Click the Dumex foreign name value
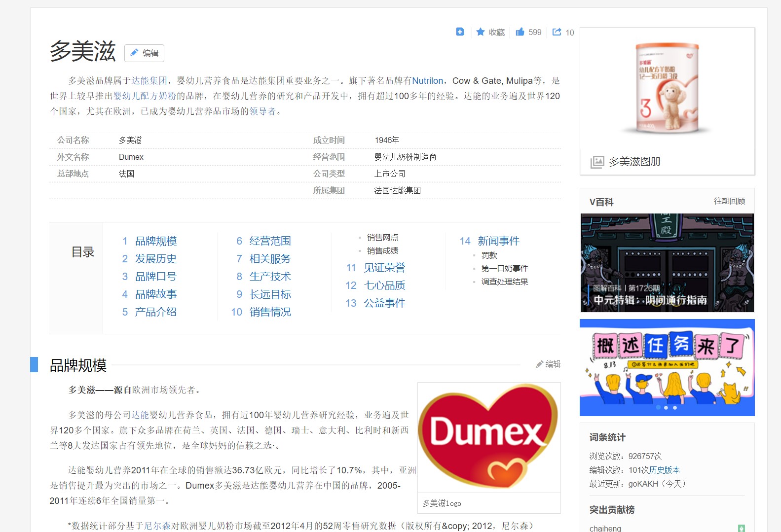 pyautogui.click(x=131, y=157)
